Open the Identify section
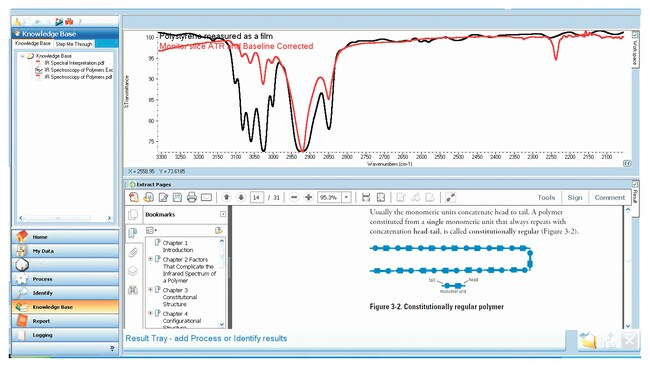 coord(65,293)
